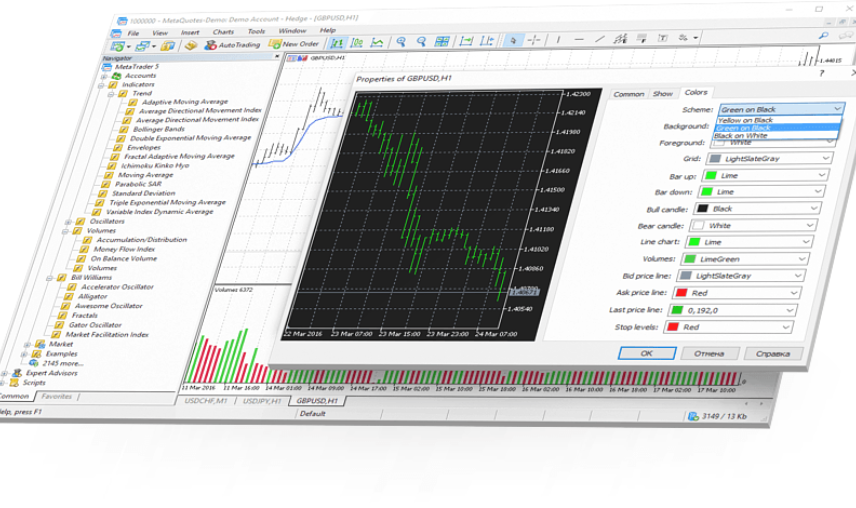Click the red Ask price line swatch
The height and width of the screenshot is (508, 856).
pyautogui.click(x=681, y=292)
